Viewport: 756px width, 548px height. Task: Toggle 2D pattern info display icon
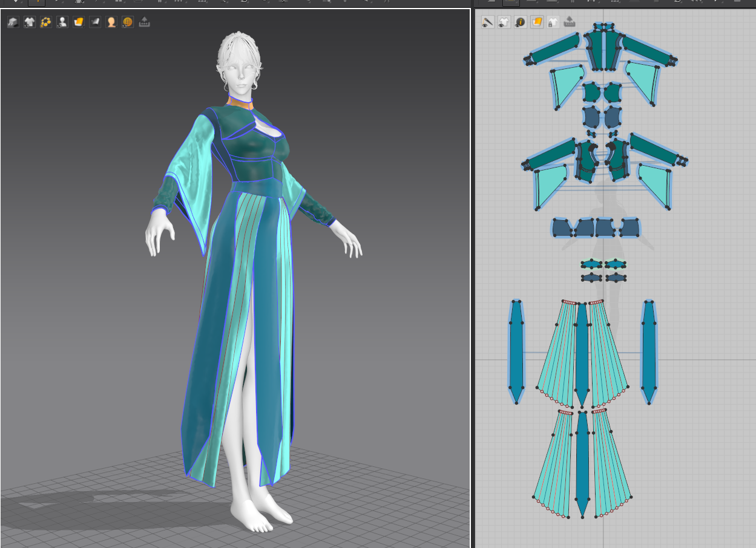tap(521, 22)
